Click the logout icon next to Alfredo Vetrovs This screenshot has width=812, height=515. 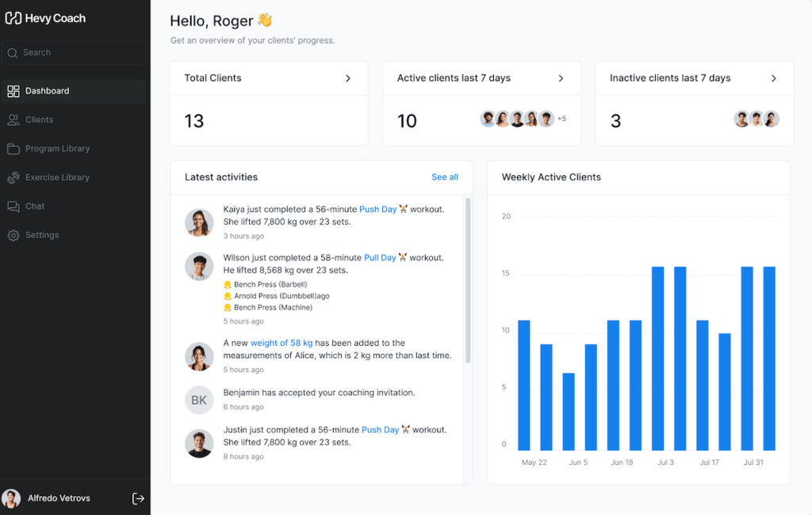click(138, 498)
